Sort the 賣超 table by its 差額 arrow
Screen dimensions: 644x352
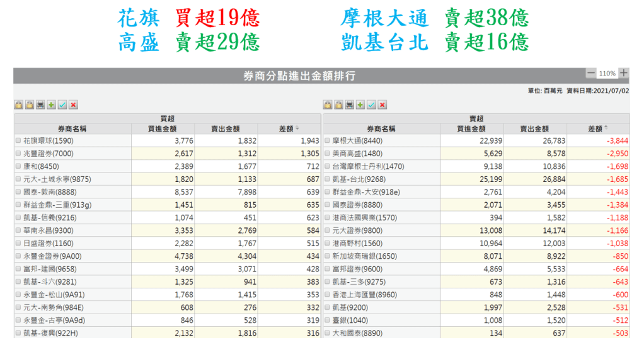[x=606, y=128]
